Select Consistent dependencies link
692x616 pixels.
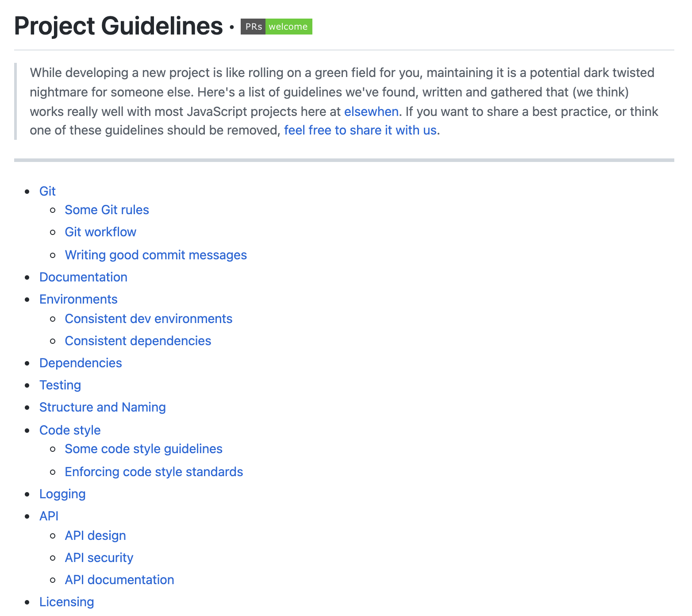point(138,341)
